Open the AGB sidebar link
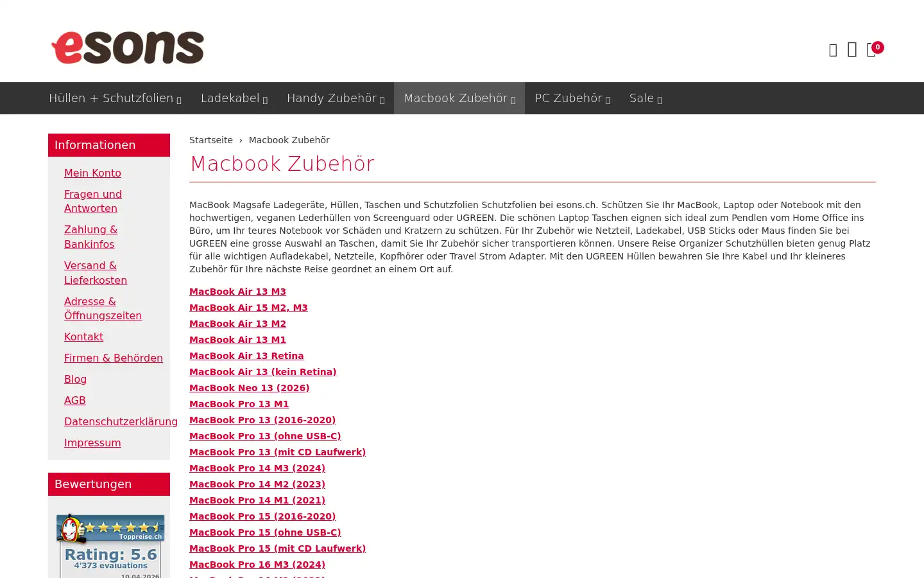Screen dimensions: 924x578 tap(75, 400)
